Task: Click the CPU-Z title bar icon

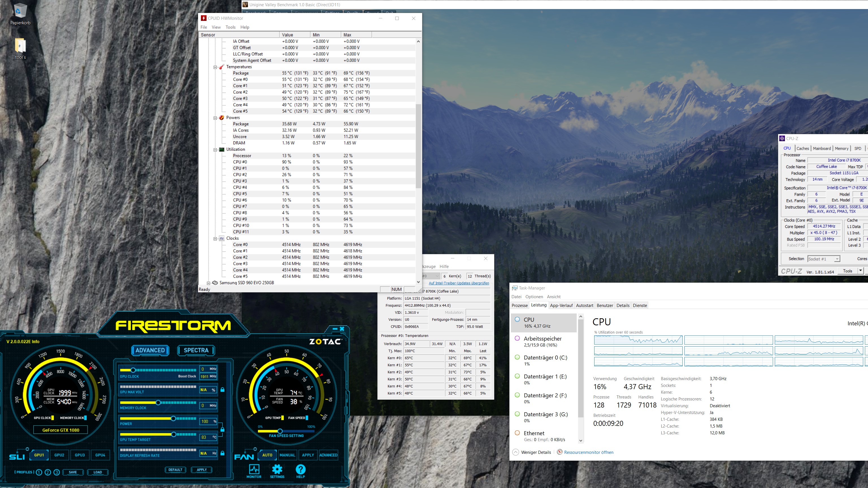Action: pos(782,138)
